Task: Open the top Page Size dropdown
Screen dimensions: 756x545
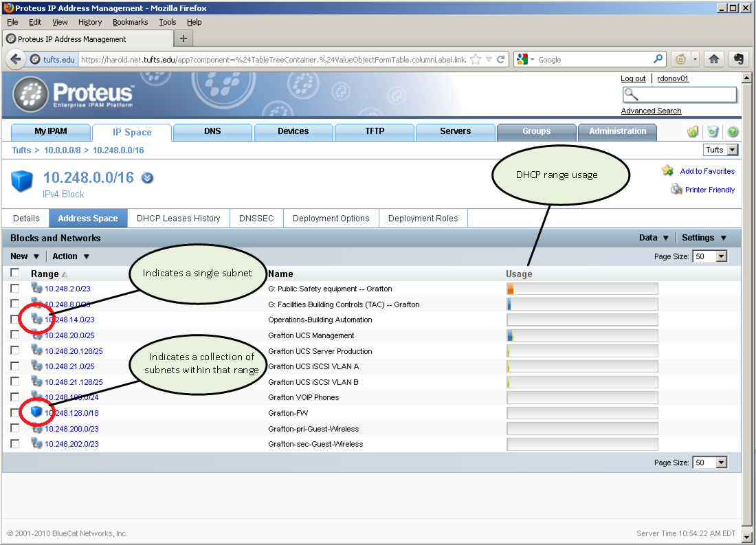Action: [710, 256]
